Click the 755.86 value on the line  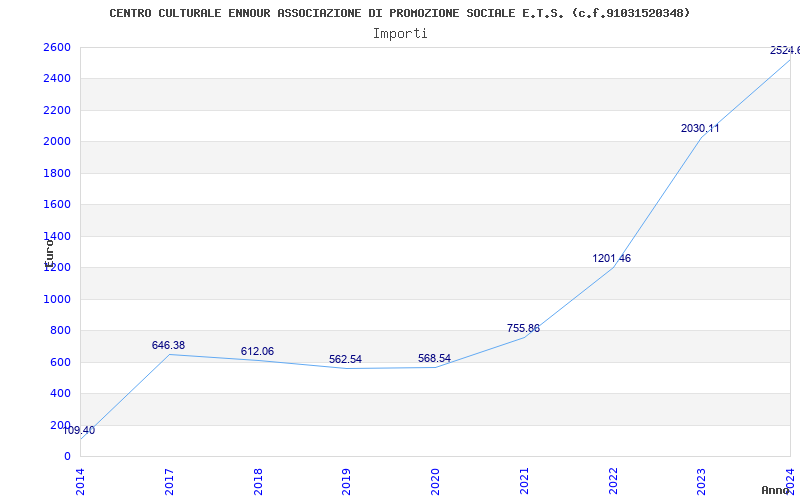523,329
